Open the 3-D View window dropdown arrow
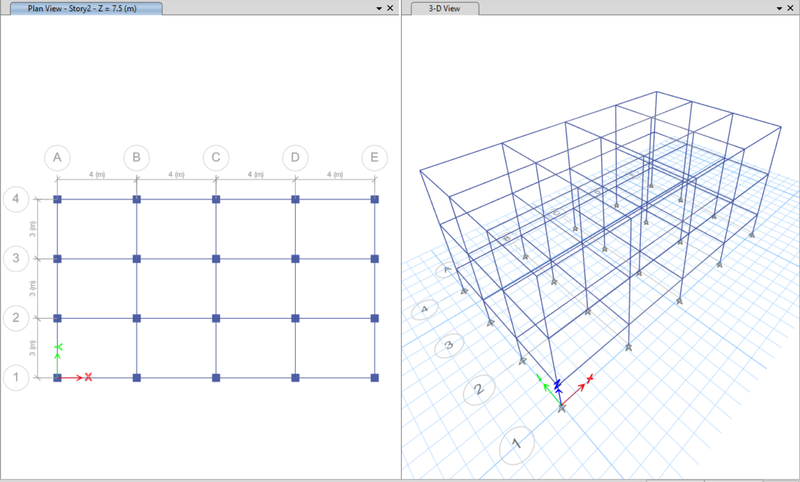The width and height of the screenshot is (800, 482). pos(779,8)
